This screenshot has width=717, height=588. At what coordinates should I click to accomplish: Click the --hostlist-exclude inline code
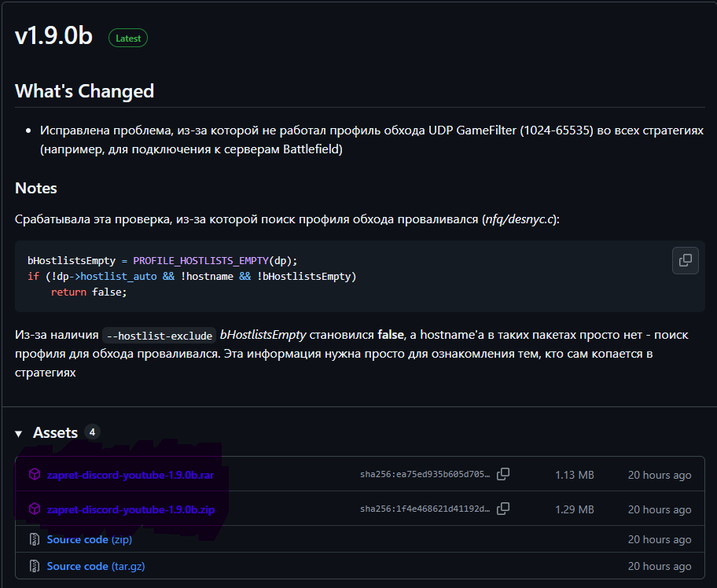159,335
